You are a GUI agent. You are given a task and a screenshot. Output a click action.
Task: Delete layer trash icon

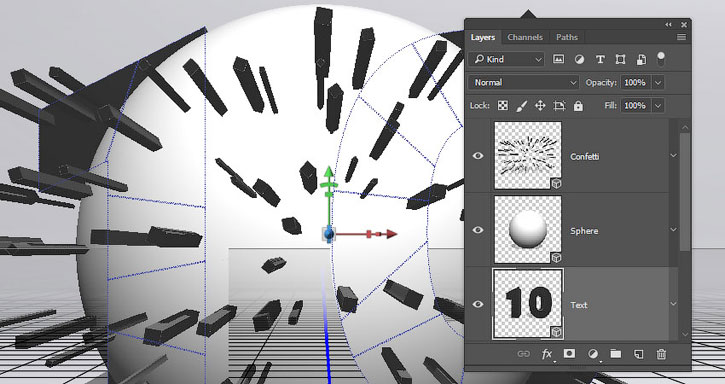[x=661, y=354]
